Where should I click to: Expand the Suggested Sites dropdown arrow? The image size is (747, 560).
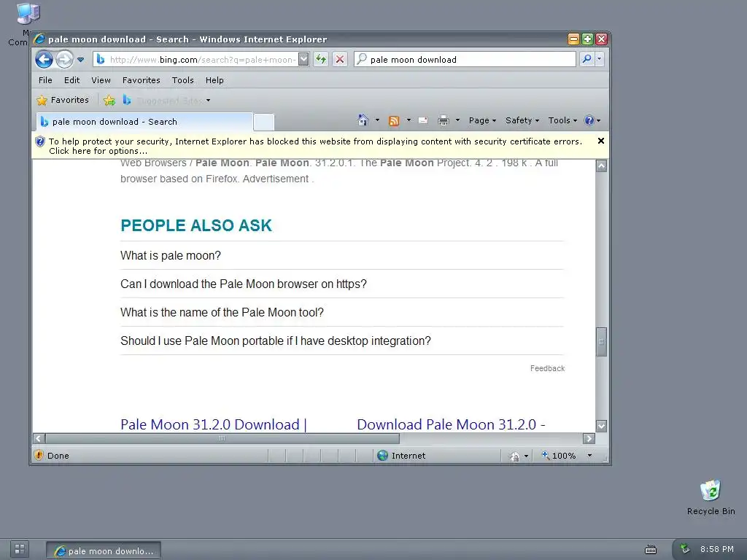pos(208,101)
